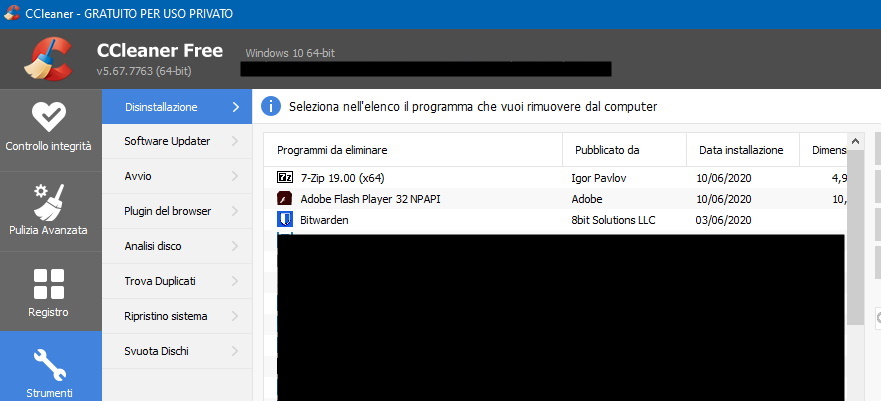Click chevron next to Analisi disco
Image resolution: width=881 pixels, height=401 pixels.
tap(235, 246)
